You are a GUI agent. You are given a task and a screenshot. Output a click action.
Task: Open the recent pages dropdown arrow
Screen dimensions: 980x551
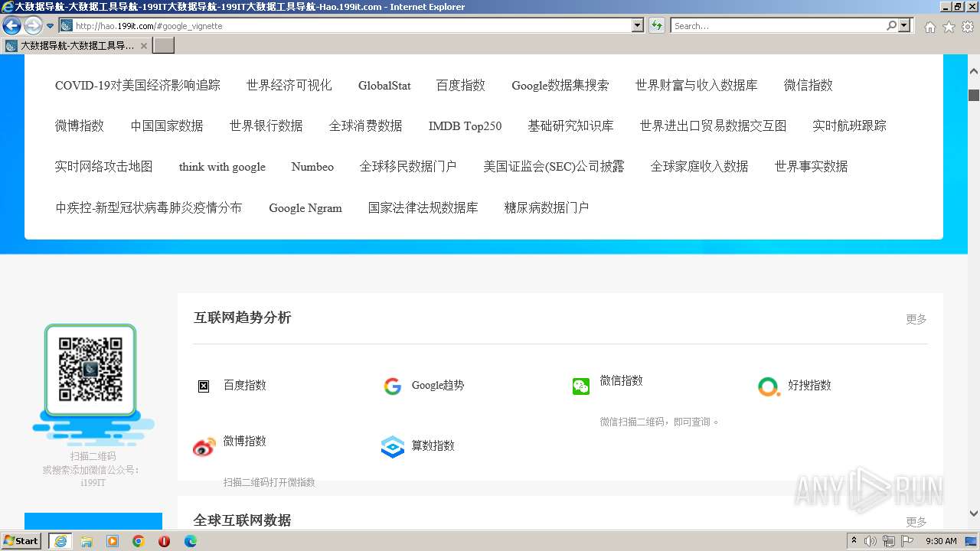point(51,26)
